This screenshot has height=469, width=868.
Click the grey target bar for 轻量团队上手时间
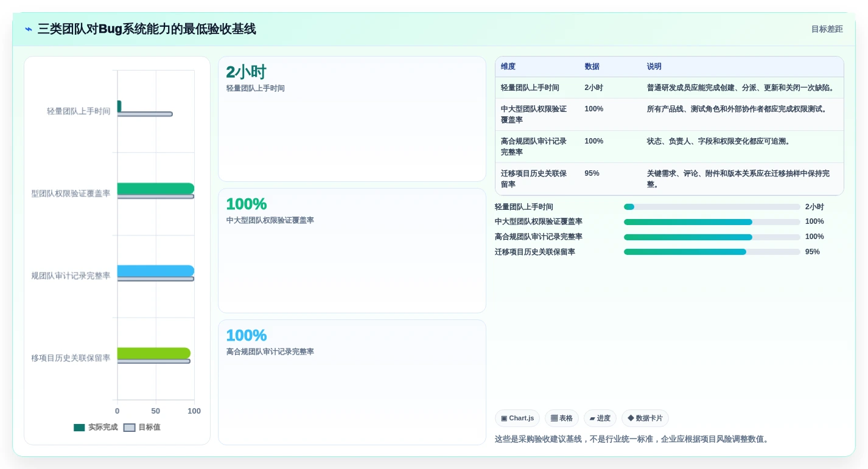145,114
